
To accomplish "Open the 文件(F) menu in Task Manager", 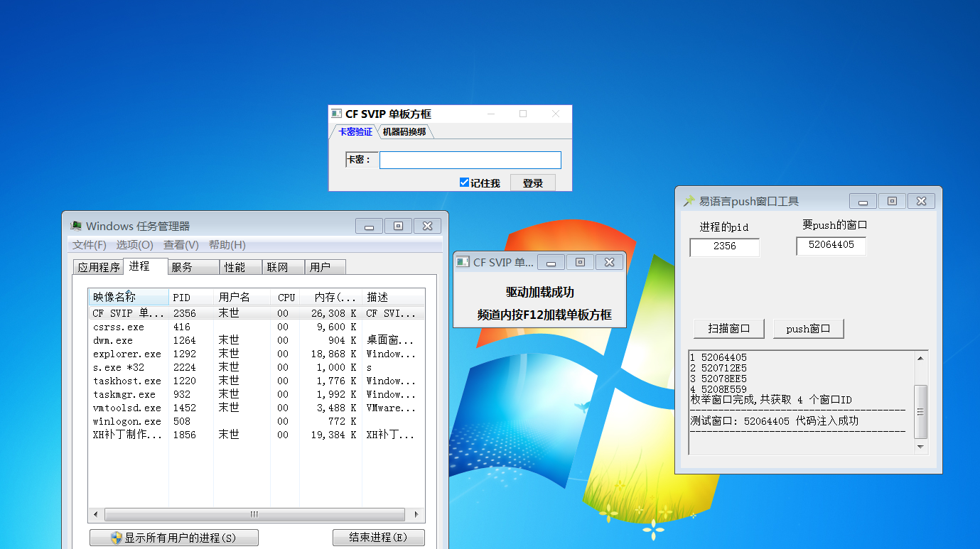I will pyautogui.click(x=90, y=245).
